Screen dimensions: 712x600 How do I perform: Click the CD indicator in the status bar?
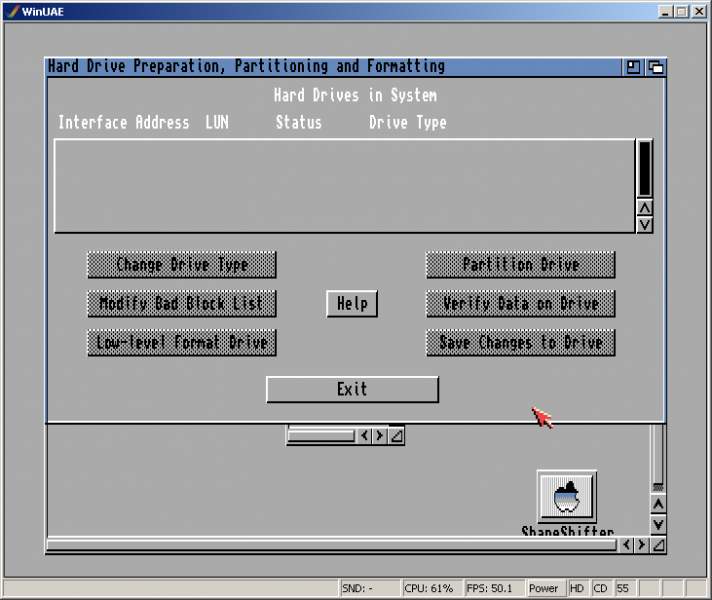(601, 589)
